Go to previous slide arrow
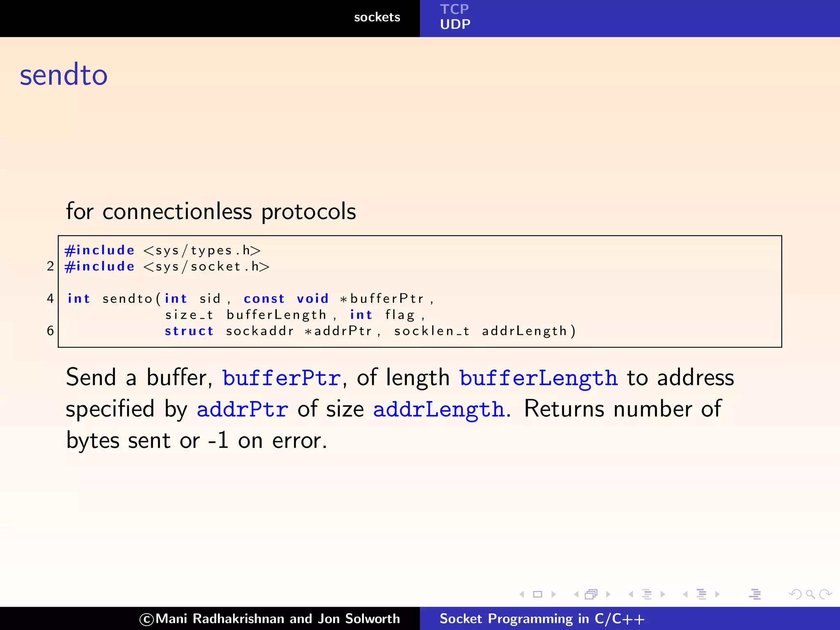The image size is (840, 630). (522, 594)
